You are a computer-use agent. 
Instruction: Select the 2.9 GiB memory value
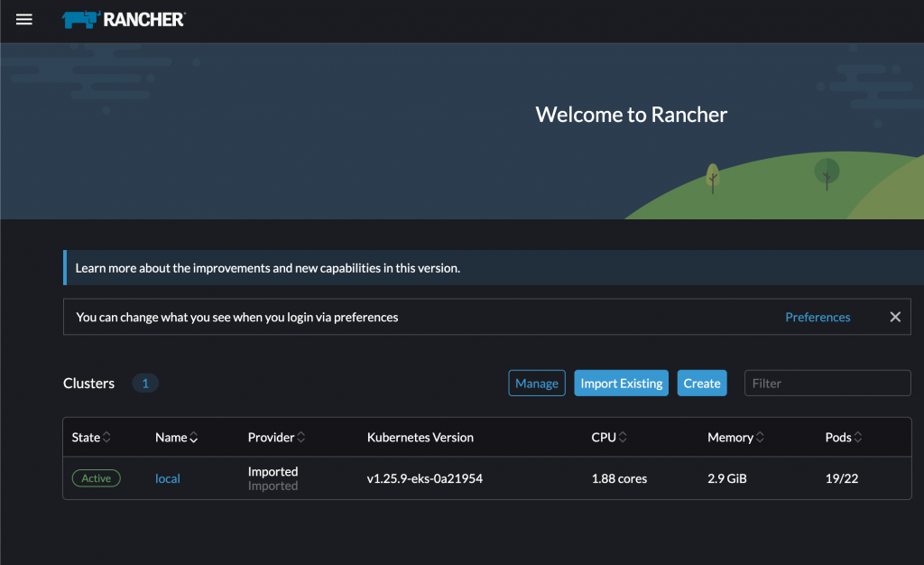[x=726, y=478]
